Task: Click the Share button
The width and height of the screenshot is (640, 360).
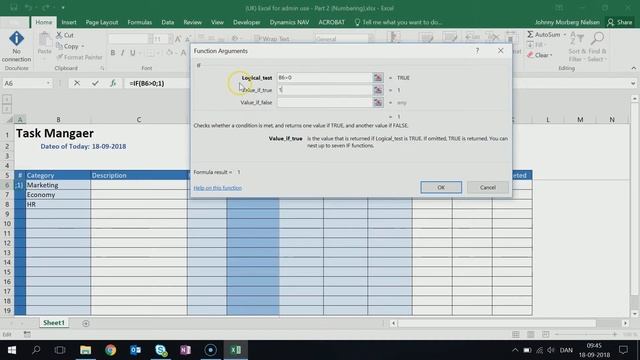Action: tap(620, 22)
